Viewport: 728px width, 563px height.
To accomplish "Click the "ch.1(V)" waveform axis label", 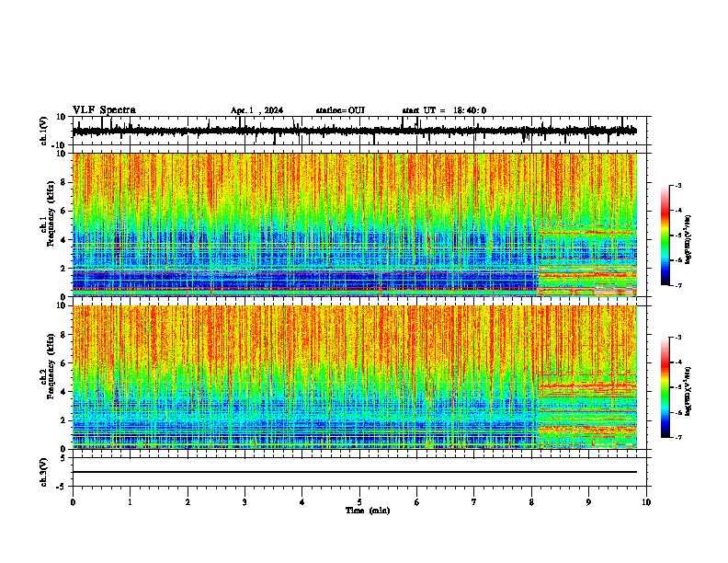I will click(44, 131).
